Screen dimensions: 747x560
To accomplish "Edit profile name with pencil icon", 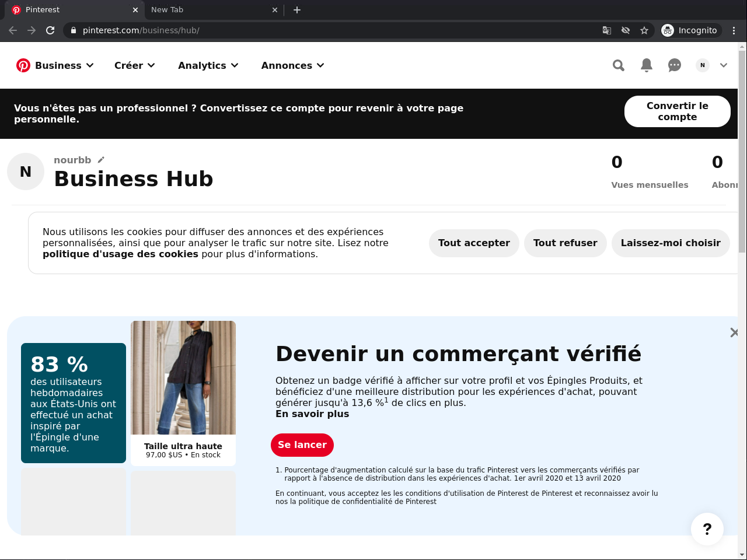I will pyautogui.click(x=101, y=160).
